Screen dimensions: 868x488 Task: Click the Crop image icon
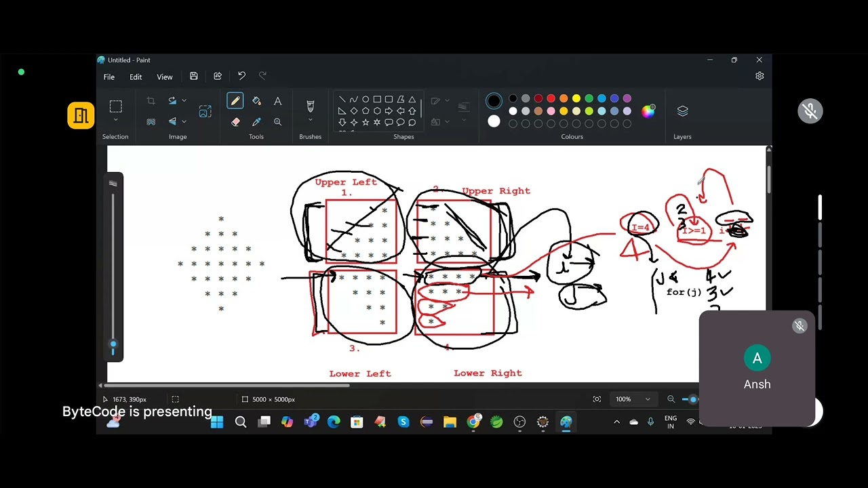151,101
